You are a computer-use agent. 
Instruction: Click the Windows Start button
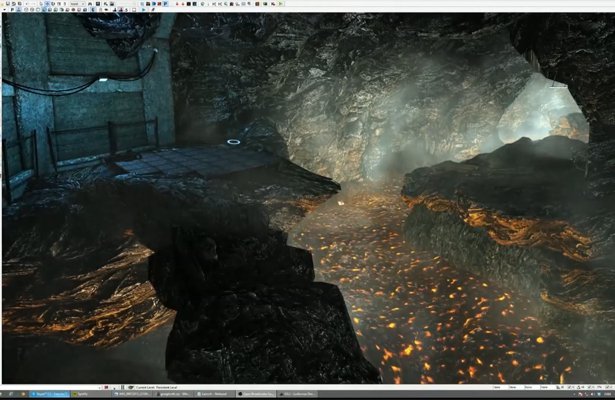[x=5, y=395]
